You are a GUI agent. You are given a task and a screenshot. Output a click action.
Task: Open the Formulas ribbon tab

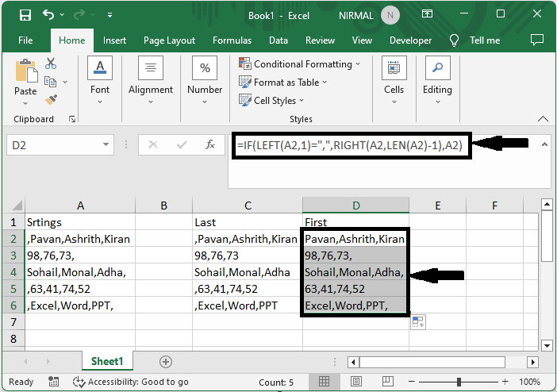[x=232, y=40]
